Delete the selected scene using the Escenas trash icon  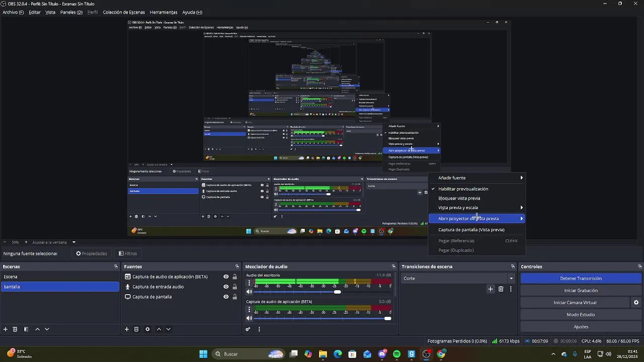coord(15,329)
